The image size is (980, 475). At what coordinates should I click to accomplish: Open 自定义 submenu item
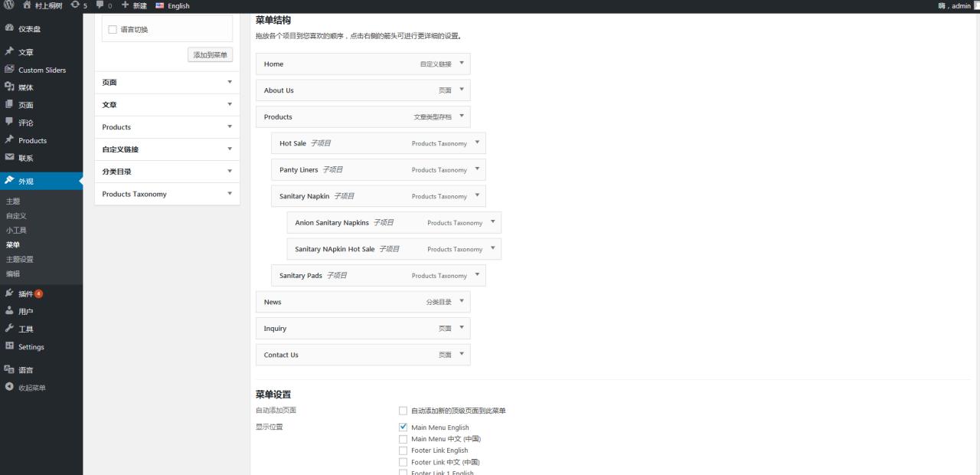pos(16,215)
